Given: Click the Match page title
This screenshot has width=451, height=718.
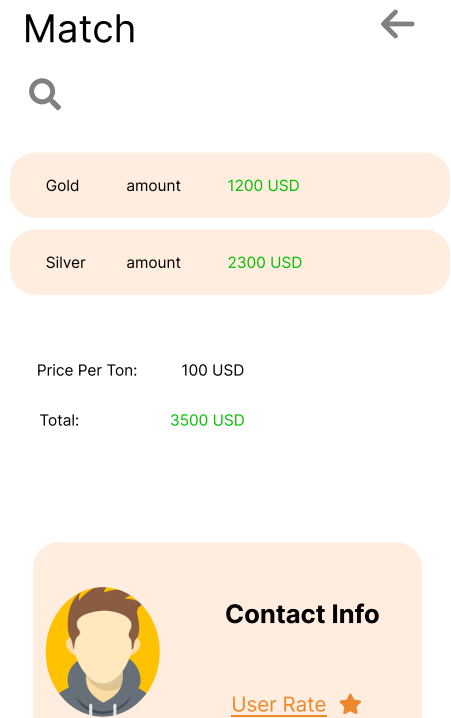Looking at the screenshot, I should [x=80, y=29].
